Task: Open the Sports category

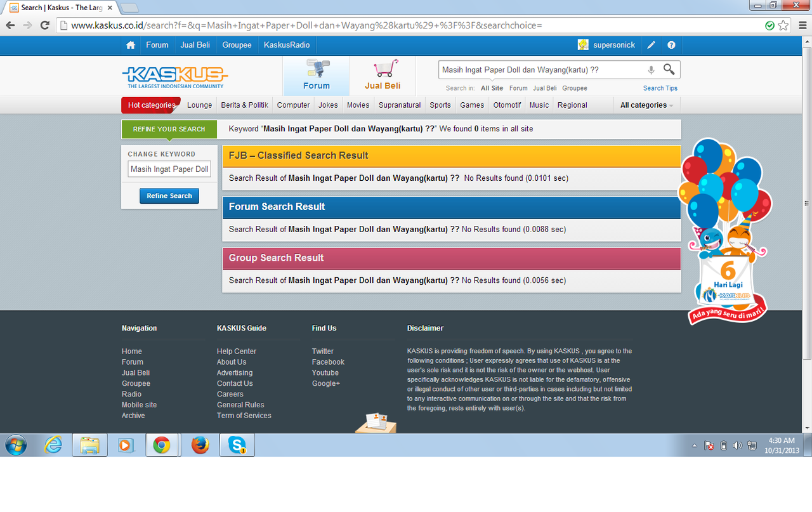Action: click(440, 105)
